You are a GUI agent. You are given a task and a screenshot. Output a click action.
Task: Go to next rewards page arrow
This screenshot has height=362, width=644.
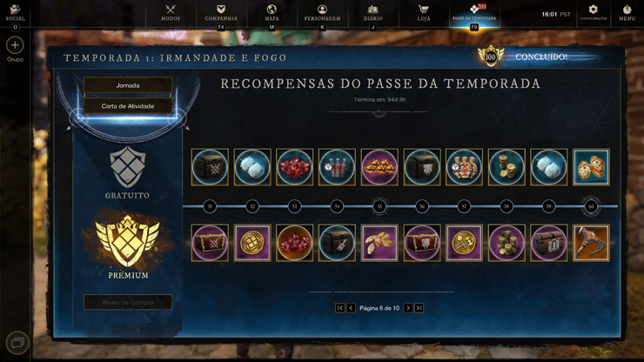click(408, 308)
